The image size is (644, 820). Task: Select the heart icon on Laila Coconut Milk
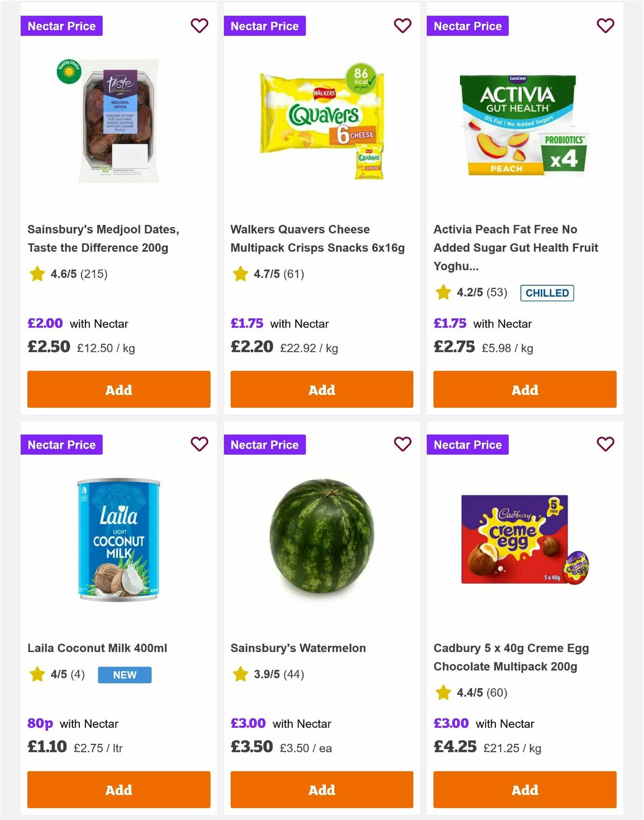pyautogui.click(x=199, y=444)
